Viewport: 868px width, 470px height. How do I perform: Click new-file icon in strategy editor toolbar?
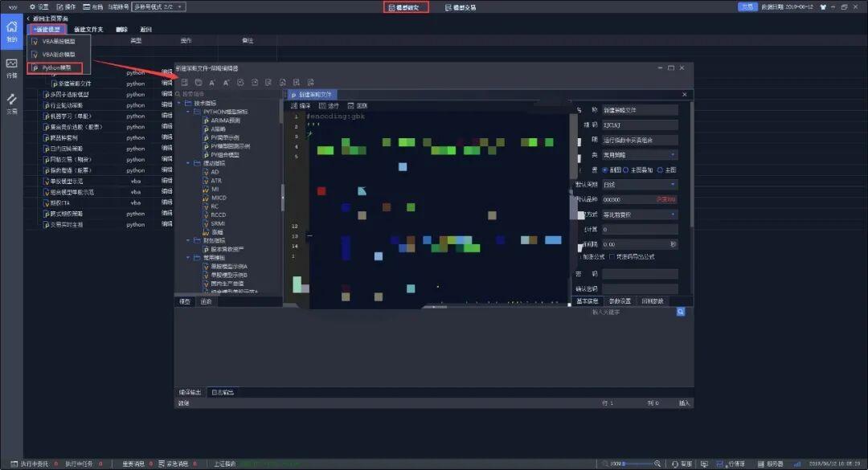click(x=185, y=83)
